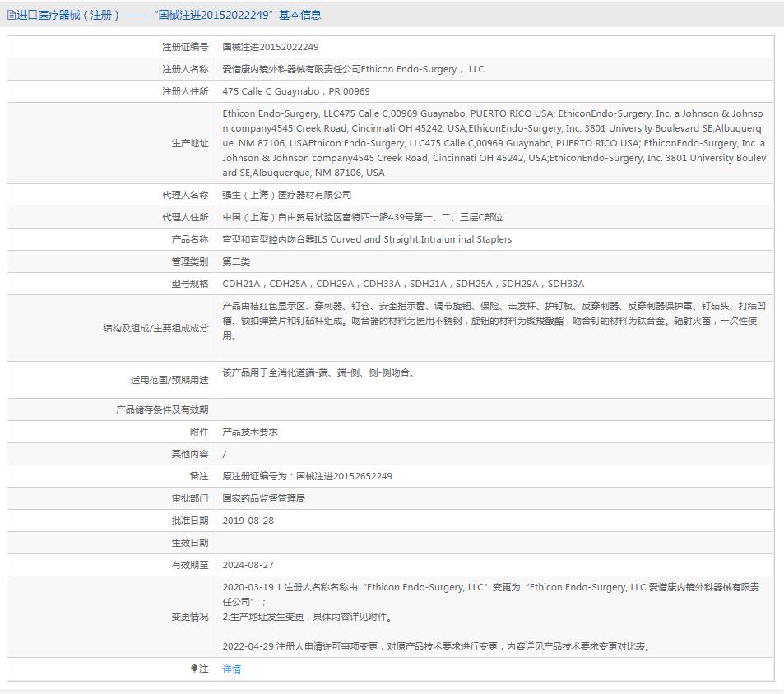Click expiry date 2024-08-27
Viewport: 784px width, 694px height.
point(248,565)
